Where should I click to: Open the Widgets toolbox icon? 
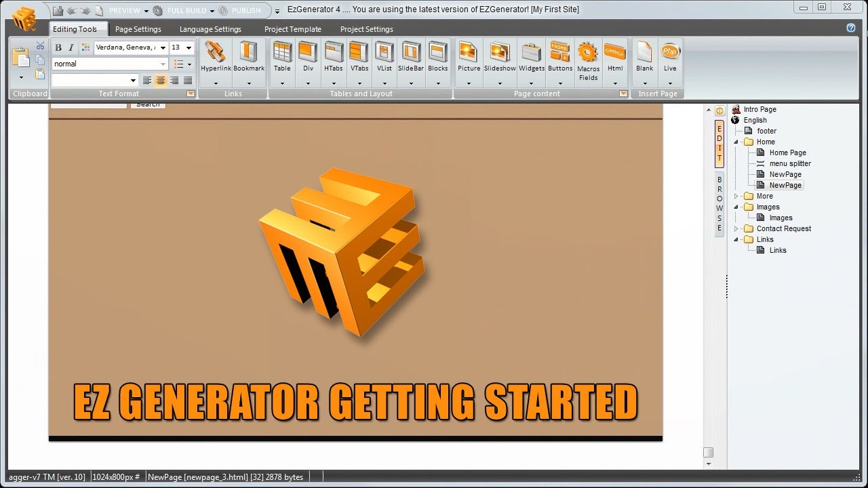click(x=532, y=52)
